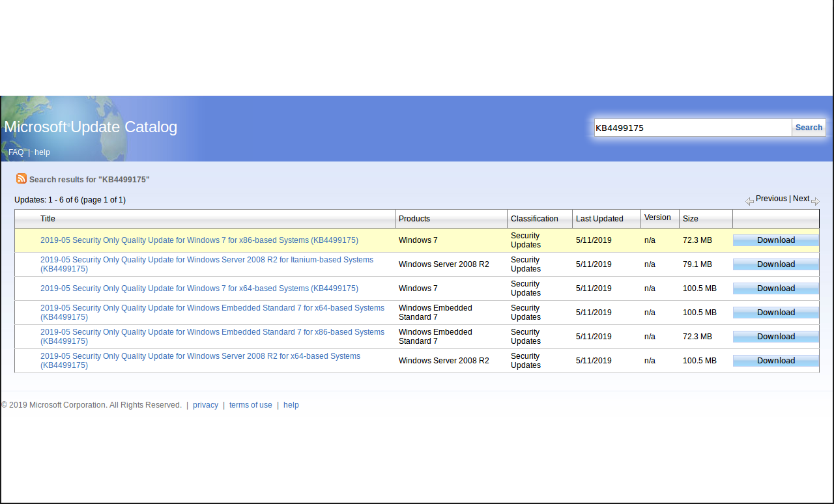The height and width of the screenshot is (504, 834).
Task: Open the terms of use link
Action: click(250, 405)
